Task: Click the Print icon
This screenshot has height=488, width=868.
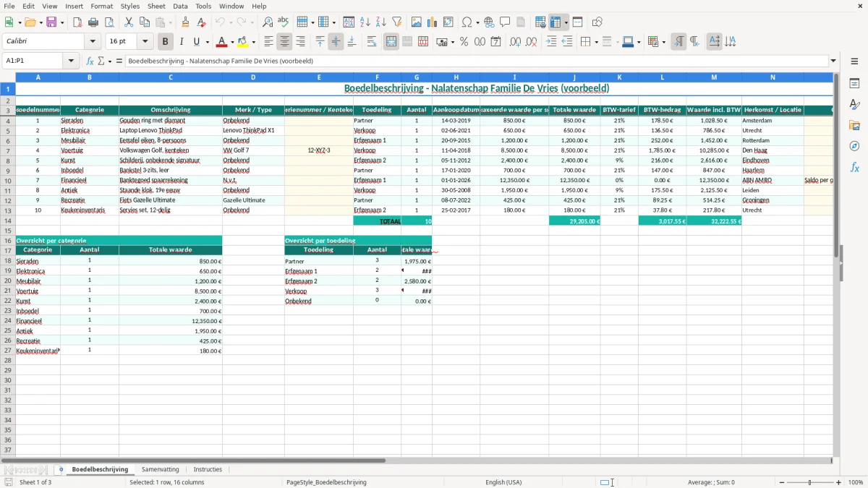Action: pyautogui.click(x=93, y=22)
